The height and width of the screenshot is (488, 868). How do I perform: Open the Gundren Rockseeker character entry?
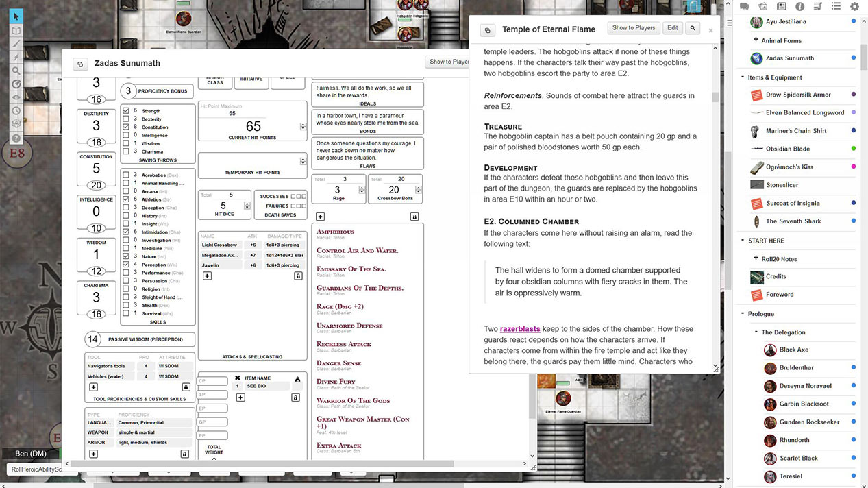[808, 422]
